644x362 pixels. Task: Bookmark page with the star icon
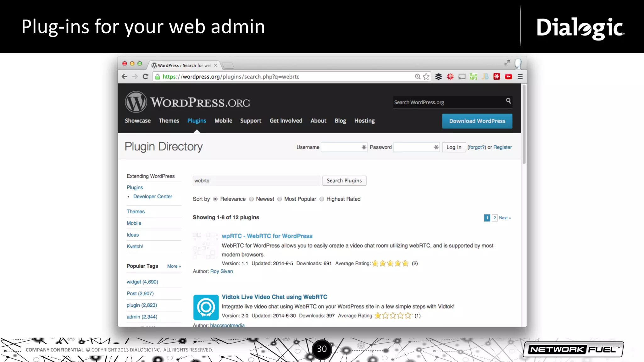pos(426,77)
